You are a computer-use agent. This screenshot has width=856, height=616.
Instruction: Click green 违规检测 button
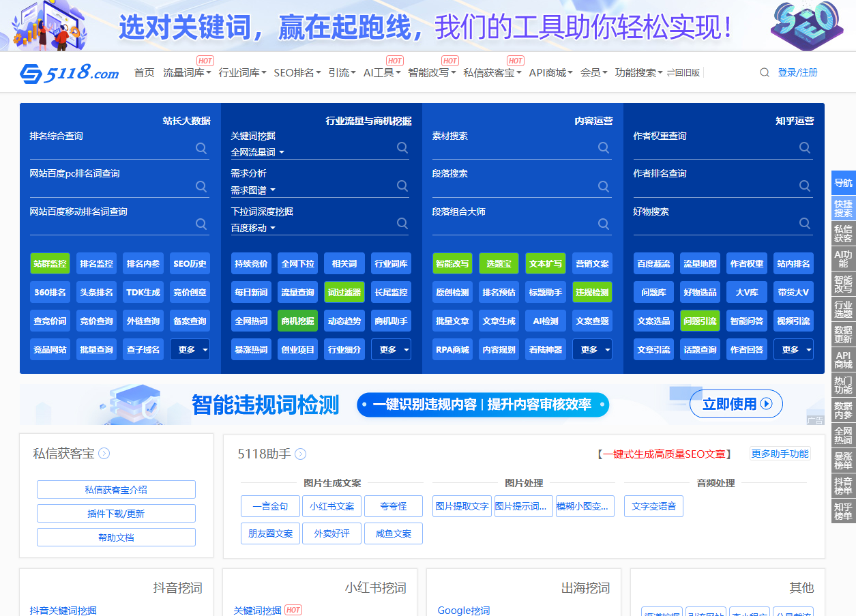coord(592,292)
